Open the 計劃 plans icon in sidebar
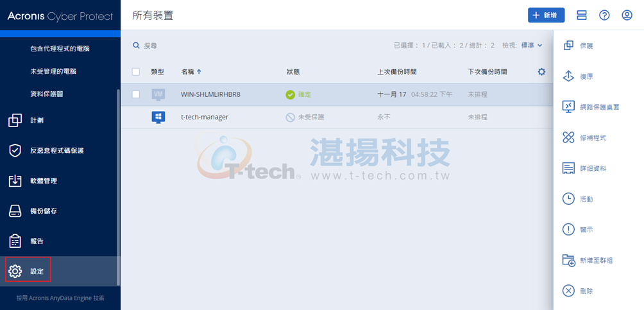Image resolution: width=644 pixels, height=310 pixels. 15,121
